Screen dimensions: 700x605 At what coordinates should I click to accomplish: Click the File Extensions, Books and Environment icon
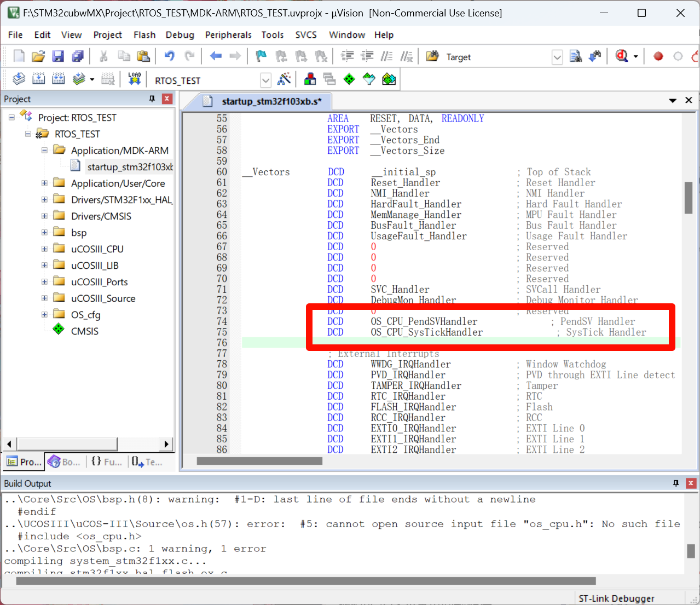tap(310, 79)
